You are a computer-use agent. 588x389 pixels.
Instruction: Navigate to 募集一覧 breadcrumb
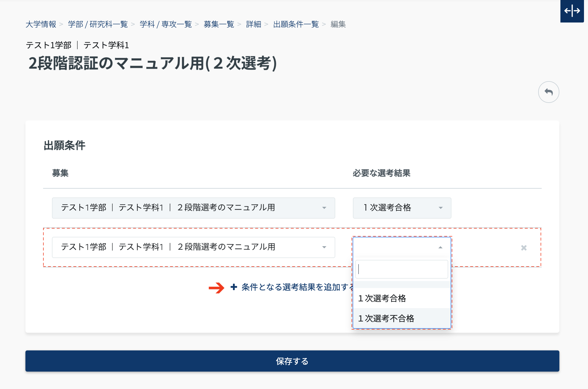[x=219, y=24]
